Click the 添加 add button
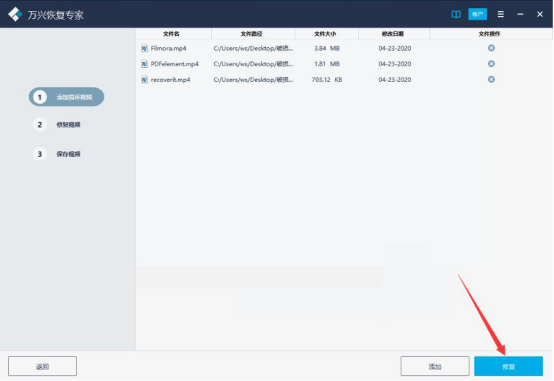The image size is (554, 381). pos(435,366)
